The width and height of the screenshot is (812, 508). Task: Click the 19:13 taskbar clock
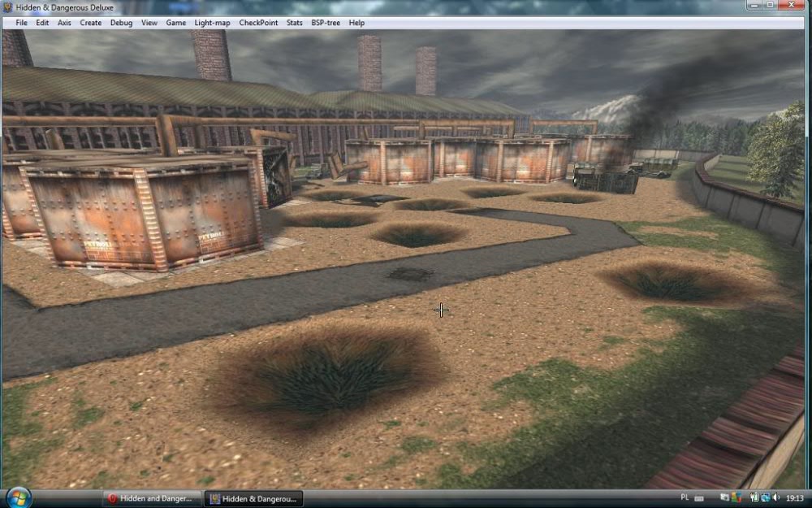795,497
